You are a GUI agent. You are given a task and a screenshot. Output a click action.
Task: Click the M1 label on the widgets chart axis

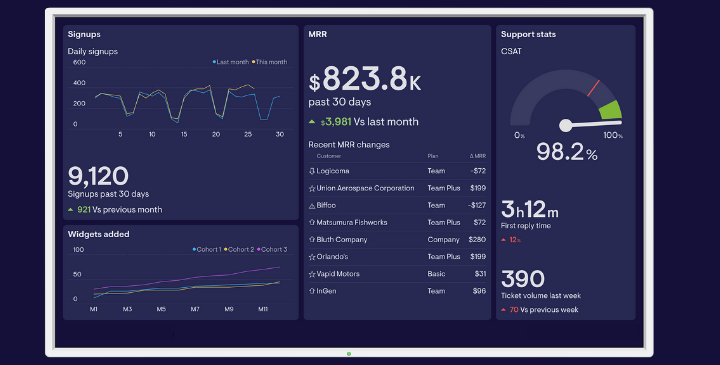pos(94,309)
